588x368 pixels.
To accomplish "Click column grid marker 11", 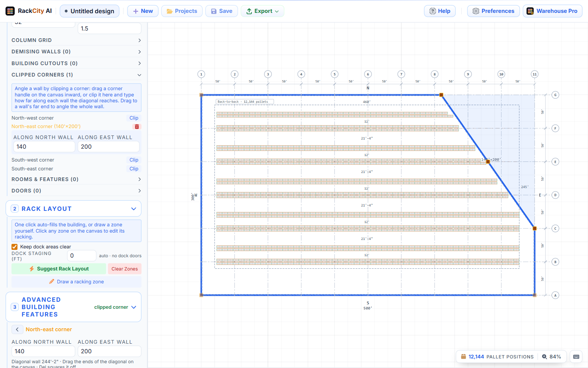I will click(x=535, y=74).
